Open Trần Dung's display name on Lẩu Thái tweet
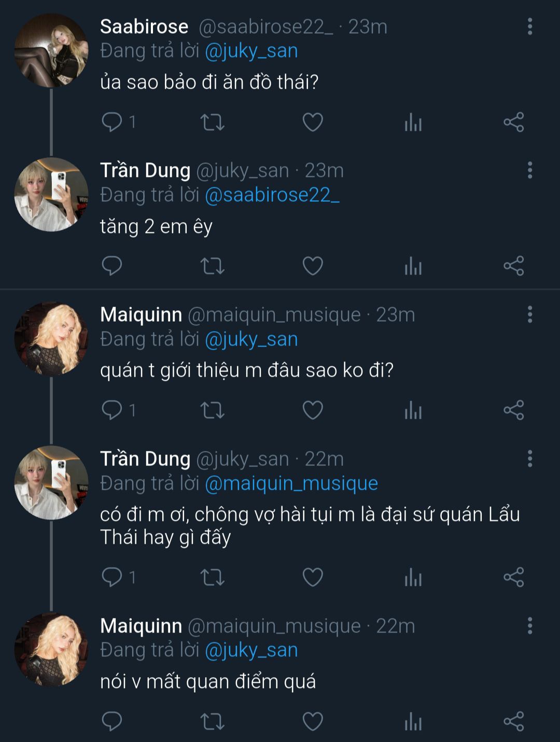This screenshot has height=742, width=560. coord(145,459)
